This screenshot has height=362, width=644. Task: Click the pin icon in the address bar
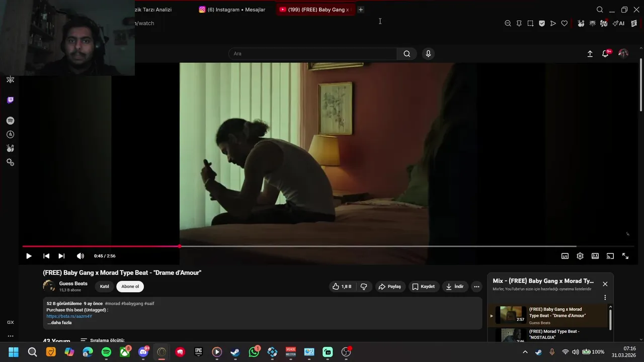pyautogui.click(x=519, y=23)
